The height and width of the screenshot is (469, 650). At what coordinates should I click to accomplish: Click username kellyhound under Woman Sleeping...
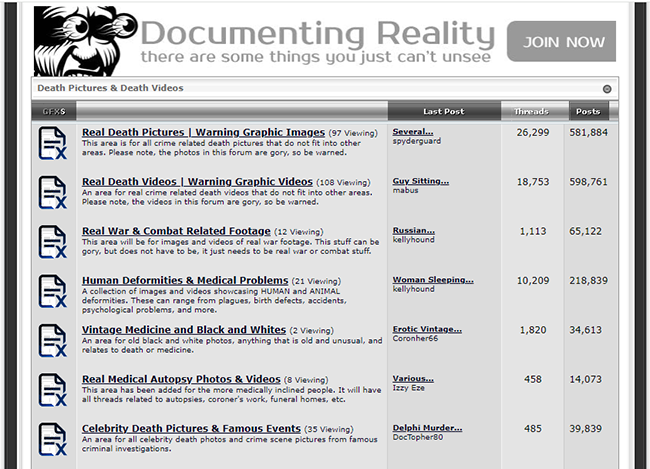[x=414, y=289]
